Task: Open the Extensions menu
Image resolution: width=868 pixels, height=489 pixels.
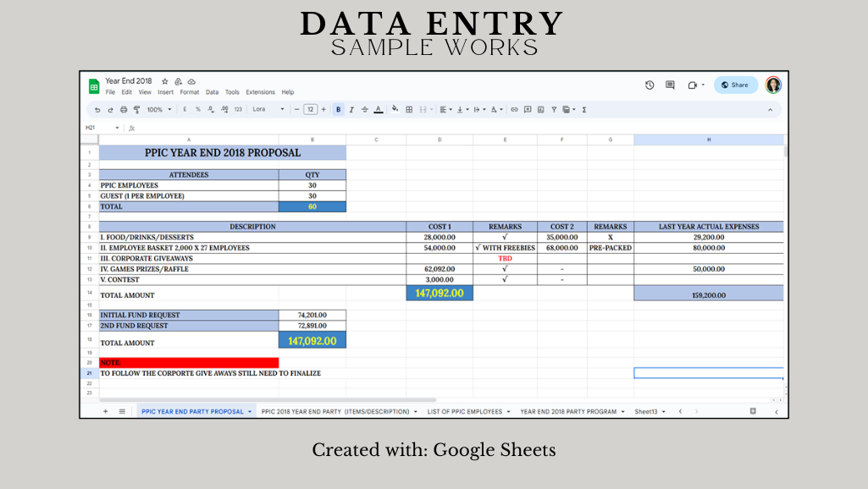Action: pos(260,92)
